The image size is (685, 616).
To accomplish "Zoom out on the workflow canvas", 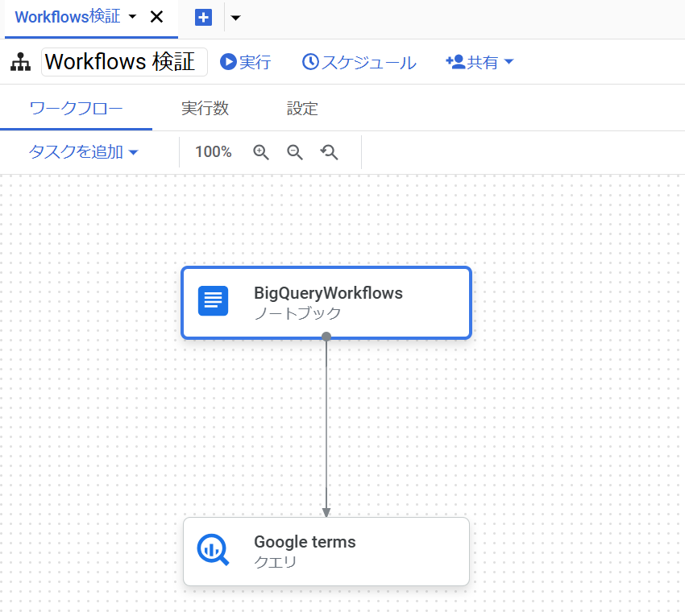I will tap(295, 152).
